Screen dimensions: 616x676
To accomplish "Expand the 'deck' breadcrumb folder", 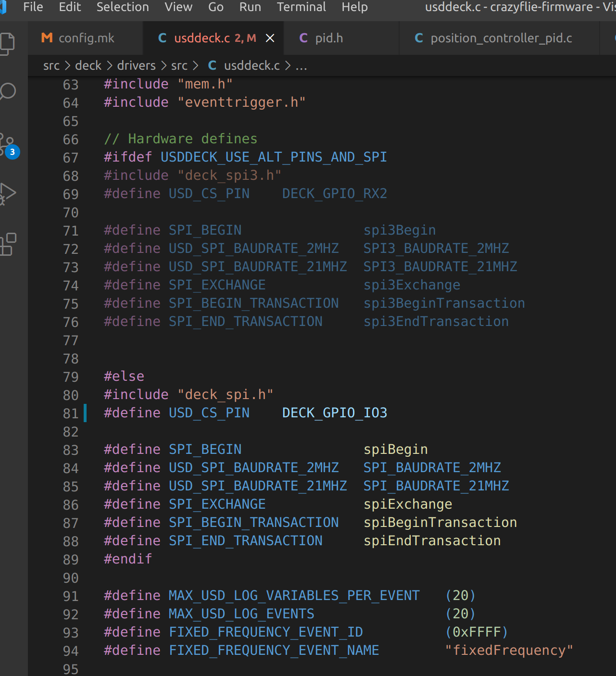I will (x=88, y=65).
